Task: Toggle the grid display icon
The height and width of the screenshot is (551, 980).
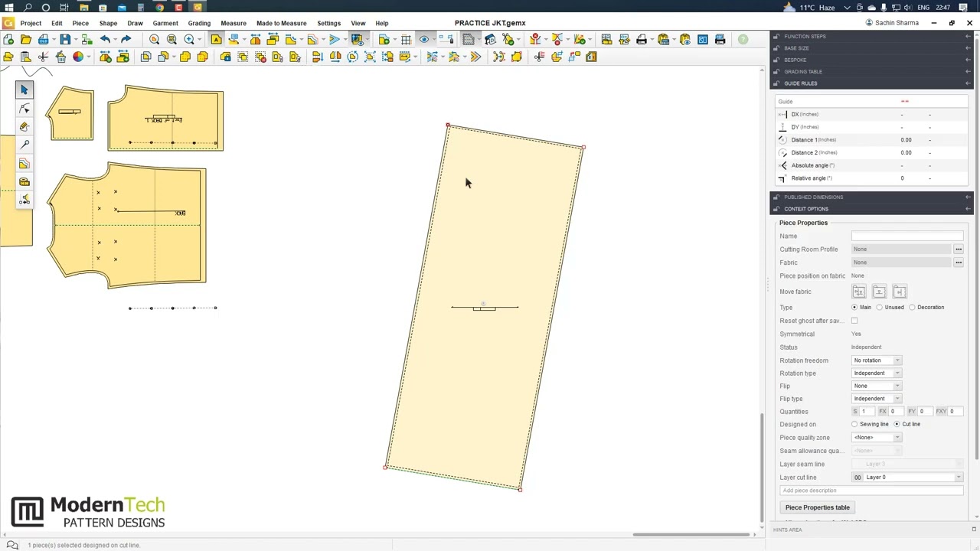Action: [x=406, y=39]
